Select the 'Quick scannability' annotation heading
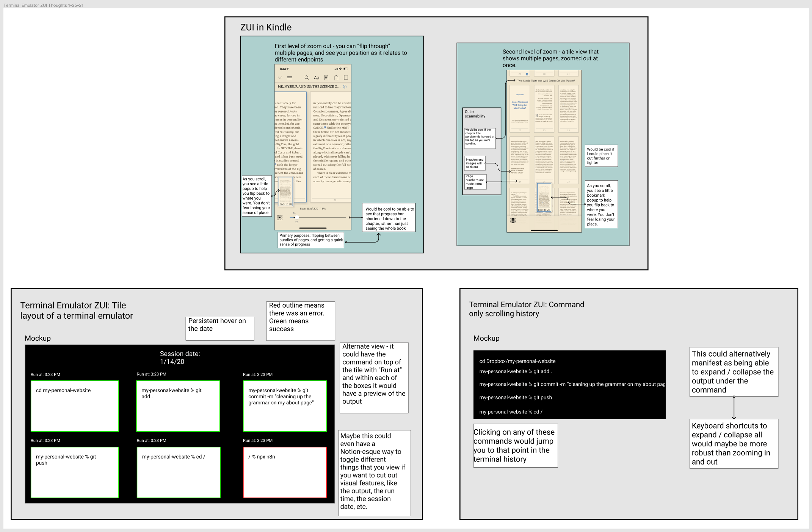 [x=475, y=114]
